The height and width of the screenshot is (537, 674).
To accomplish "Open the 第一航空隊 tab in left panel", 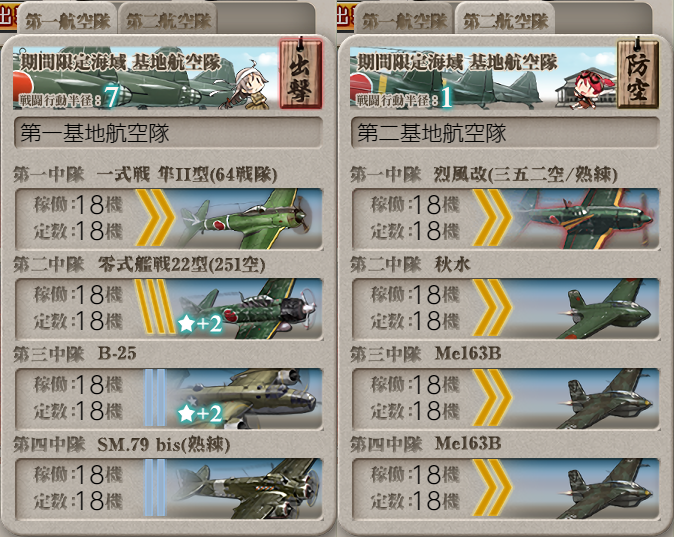I will click(67, 21).
